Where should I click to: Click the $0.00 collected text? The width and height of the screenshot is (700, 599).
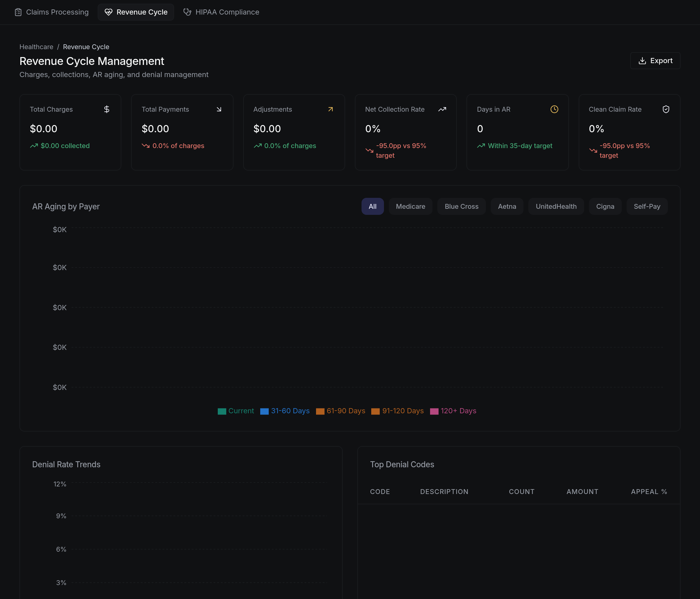tap(65, 146)
